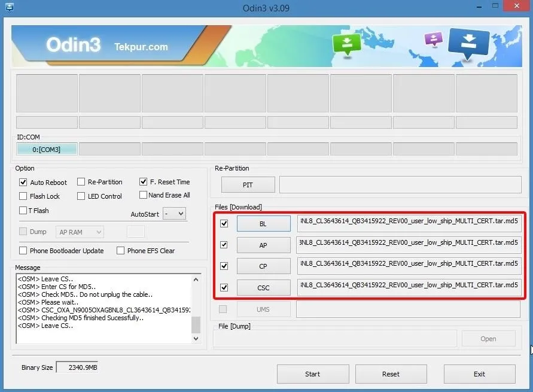Click the AP file button
Viewport: 533px width, 392px height.
tap(263, 245)
